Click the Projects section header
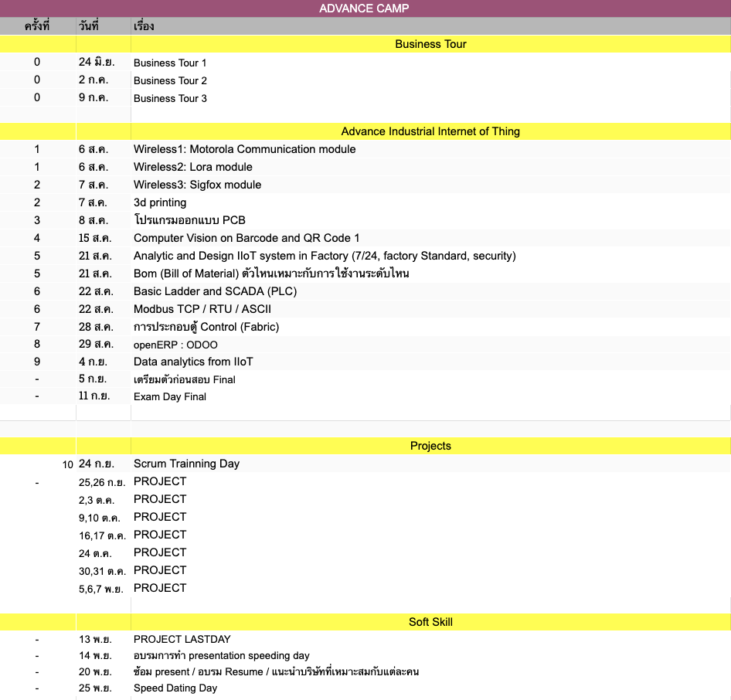This screenshot has height=700, width=731. tap(430, 446)
